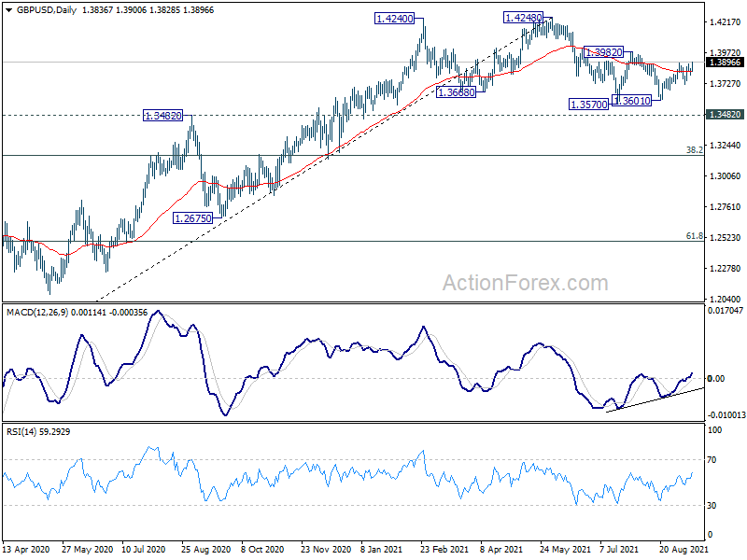Select the 1.34820 axis price tag
This screenshot has height=560, width=747.
[x=726, y=114]
